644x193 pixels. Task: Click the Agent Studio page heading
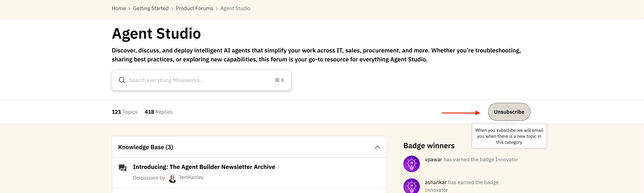(156, 33)
